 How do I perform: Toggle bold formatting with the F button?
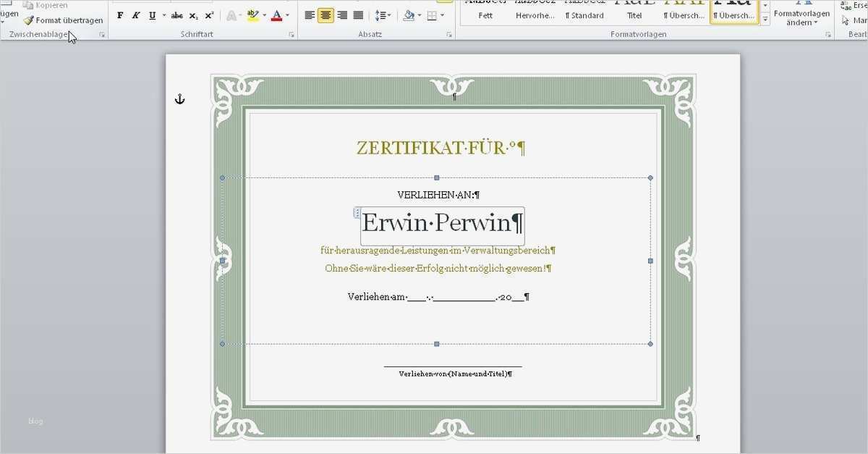pyautogui.click(x=120, y=14)
